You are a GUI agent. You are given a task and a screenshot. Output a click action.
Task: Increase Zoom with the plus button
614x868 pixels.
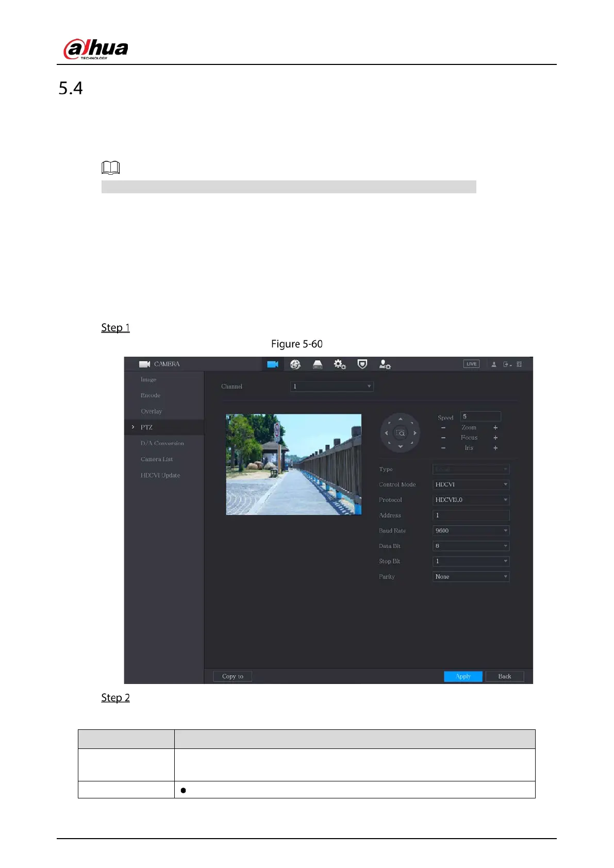[495, 428]
